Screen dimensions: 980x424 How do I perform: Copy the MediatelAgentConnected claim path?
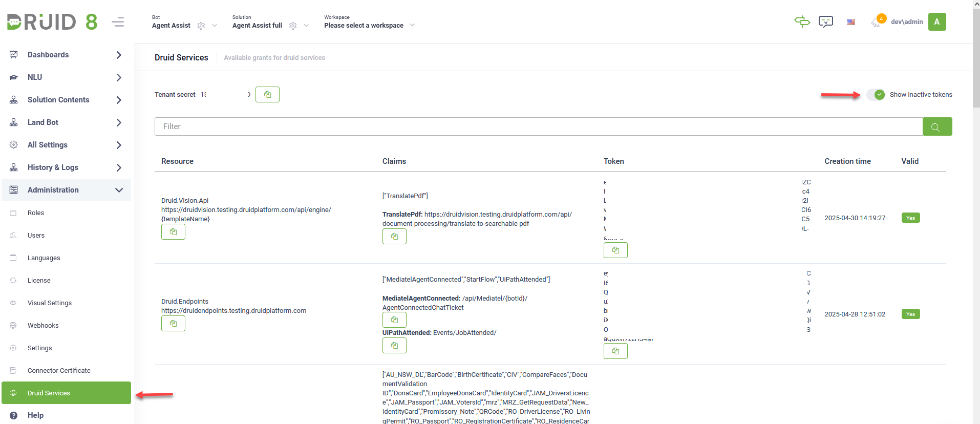click(394, 320)
